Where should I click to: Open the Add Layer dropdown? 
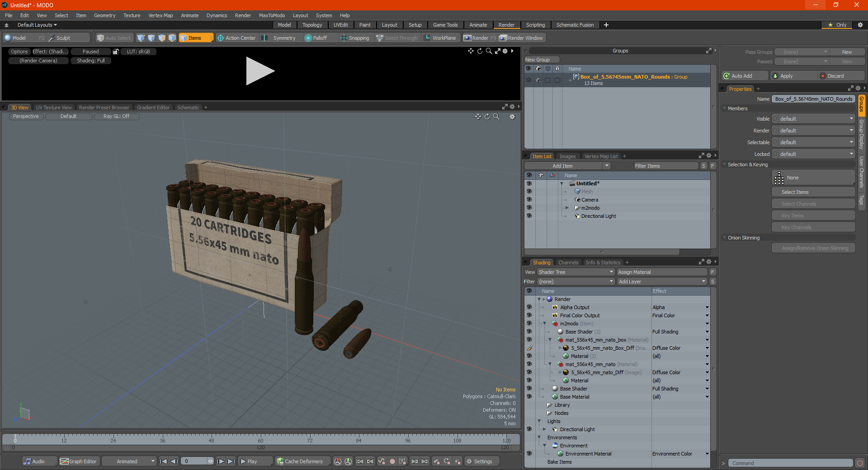(x=662, y=282)
